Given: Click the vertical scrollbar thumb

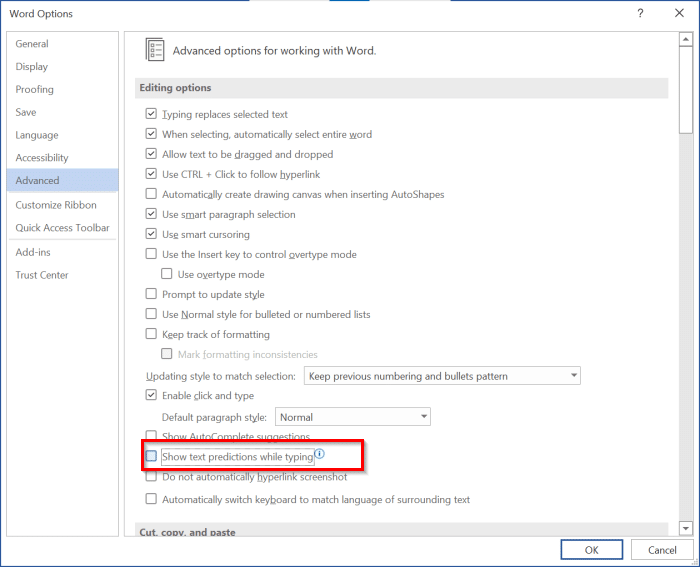Looking at the screenshot, I should coord(686,89).
